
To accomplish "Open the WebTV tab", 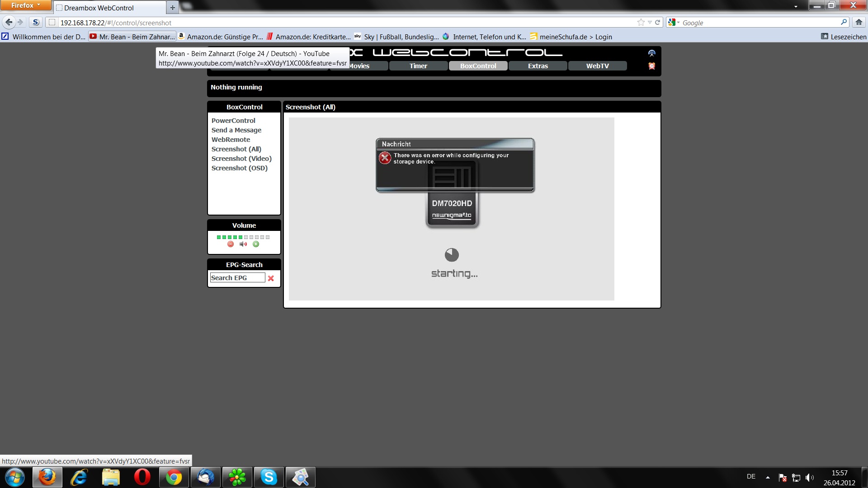I will 597,66.
